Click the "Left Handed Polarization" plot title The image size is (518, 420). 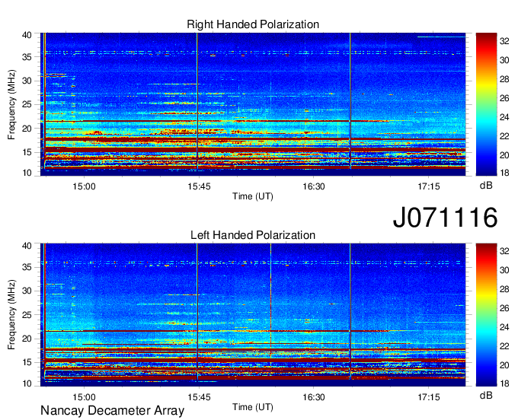tap(253, 235)
